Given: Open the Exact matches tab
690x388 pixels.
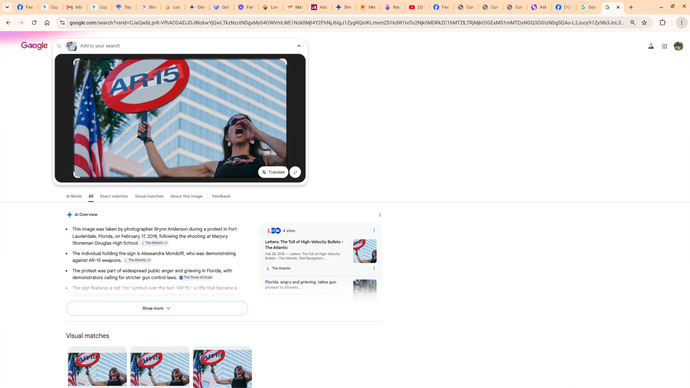Looking at the screenshot, I should coord(114,196).
